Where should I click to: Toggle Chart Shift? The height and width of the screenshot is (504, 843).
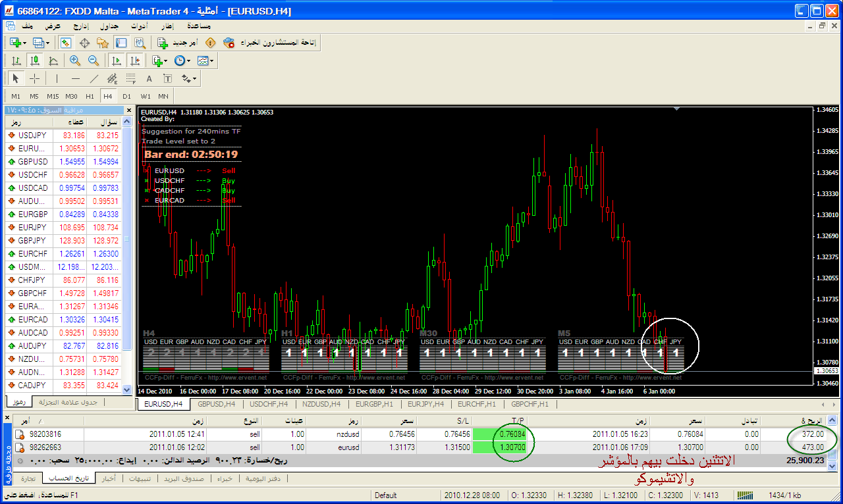135,61
